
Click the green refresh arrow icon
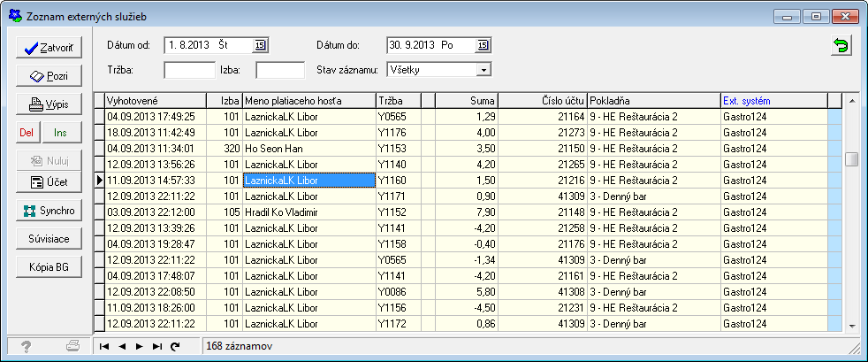[841, 47]
